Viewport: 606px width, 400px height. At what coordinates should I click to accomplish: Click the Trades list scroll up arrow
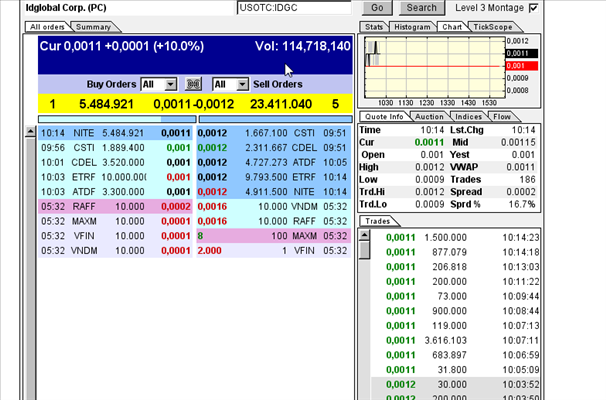(364, 235)
